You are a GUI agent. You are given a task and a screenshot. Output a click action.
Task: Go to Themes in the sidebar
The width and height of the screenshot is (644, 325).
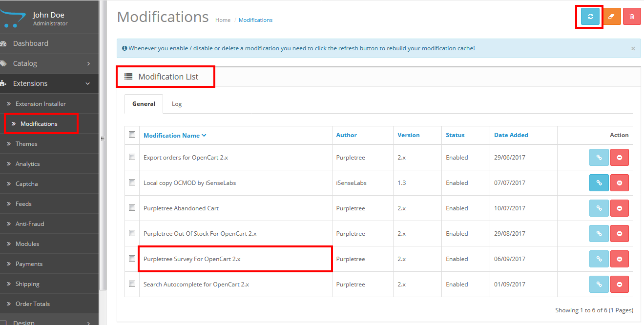tap(49, 144)
